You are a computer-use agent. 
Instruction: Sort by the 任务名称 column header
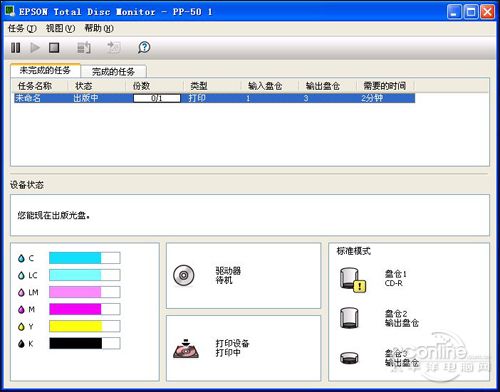tap(39, 86)
